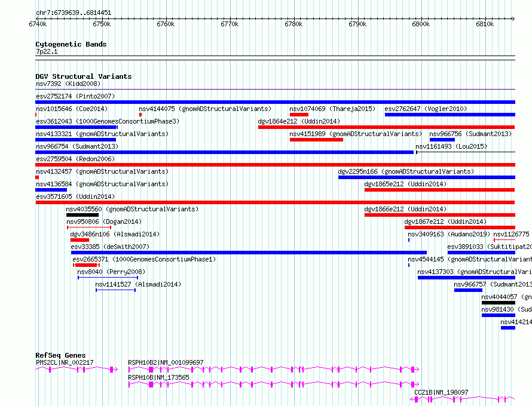Click dgv1865e212 (Uddin2014) variant label
This screenshot has width=532, height=406.
pos(405,184)
